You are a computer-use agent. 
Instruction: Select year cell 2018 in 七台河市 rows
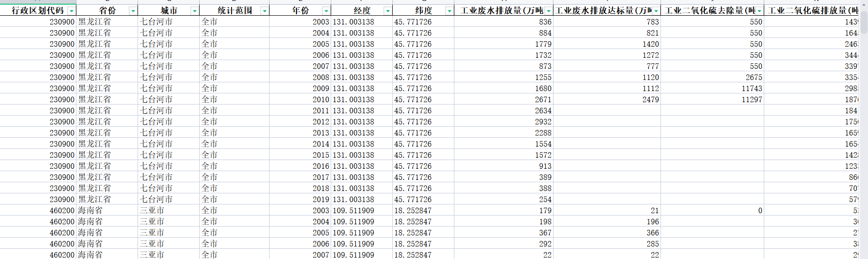coord(300,188)
